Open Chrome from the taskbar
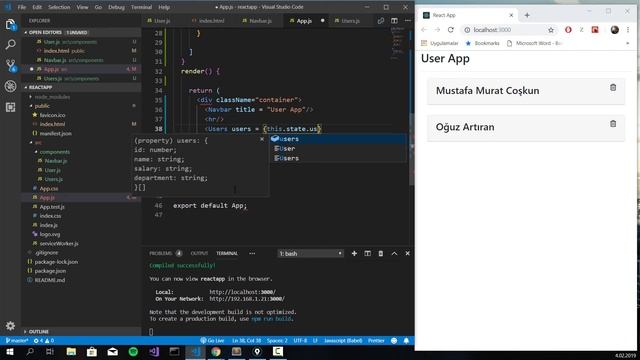The image size is (640, 360). point(216,351)
